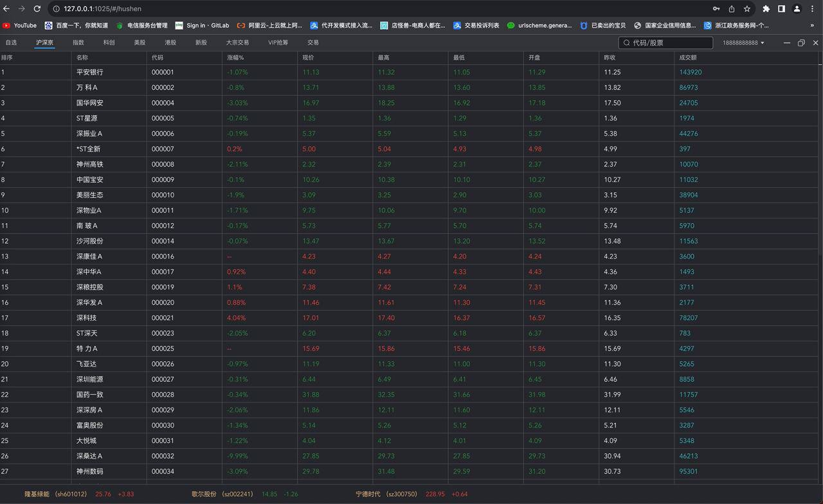Screen dimensions: 823x504
Task: Open the YouTube bookmark
Action: [20, 26]
